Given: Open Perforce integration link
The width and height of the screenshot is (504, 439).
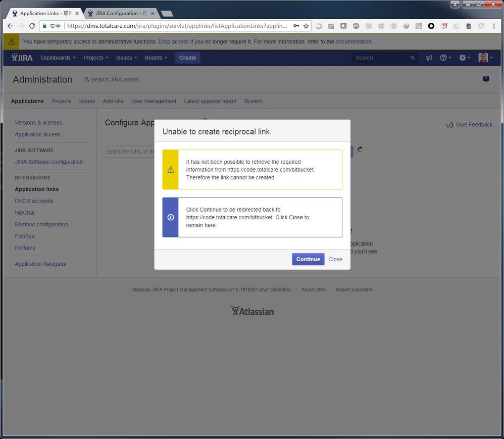Looking at the screenshot, I should click(x=25, y=248).
